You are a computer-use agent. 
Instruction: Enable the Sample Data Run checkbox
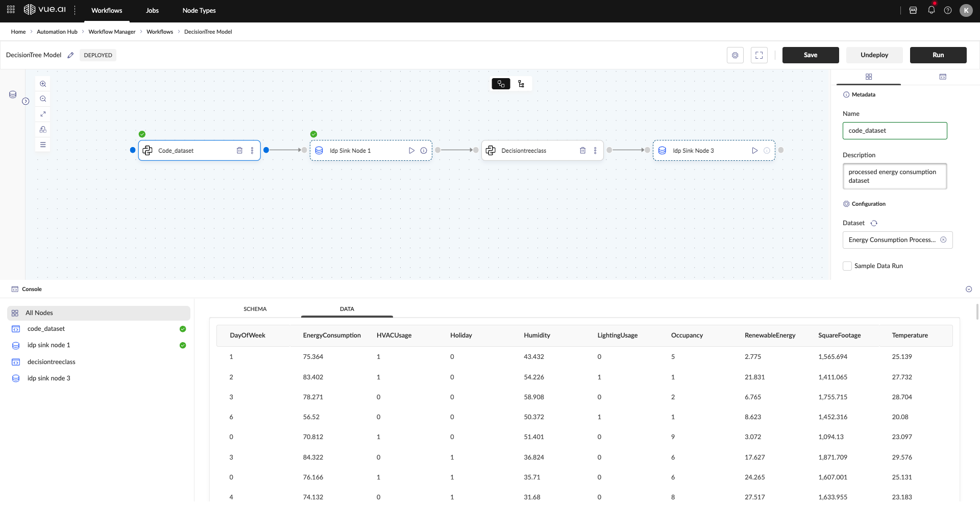[x=847, y=266]
